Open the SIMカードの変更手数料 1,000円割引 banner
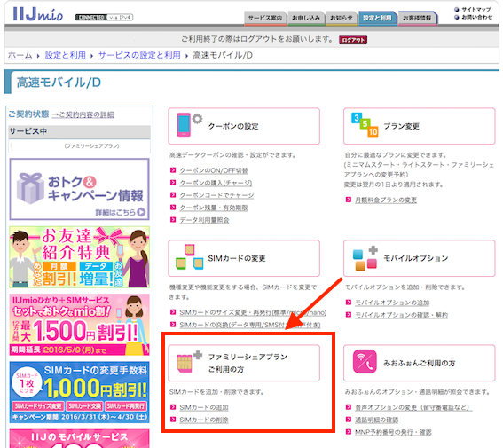 (79, 392)
